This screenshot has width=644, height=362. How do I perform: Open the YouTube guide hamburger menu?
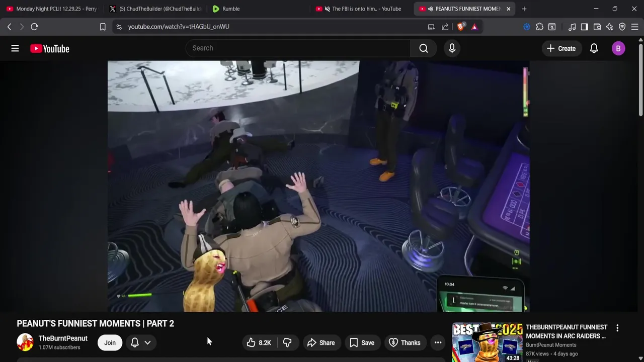tap(15, 48)
